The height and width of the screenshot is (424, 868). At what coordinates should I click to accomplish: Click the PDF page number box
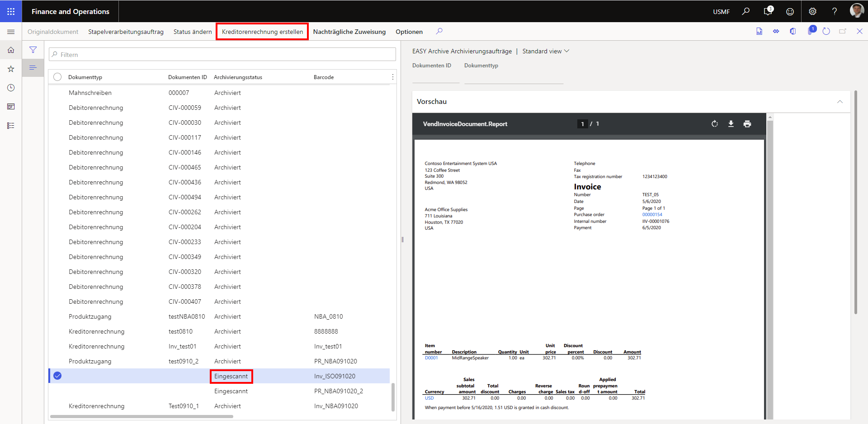[x=582, y=124]
